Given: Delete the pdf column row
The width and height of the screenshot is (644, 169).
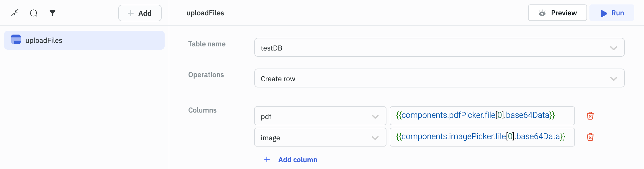Looking at the screenshot, I should (590, 116).
